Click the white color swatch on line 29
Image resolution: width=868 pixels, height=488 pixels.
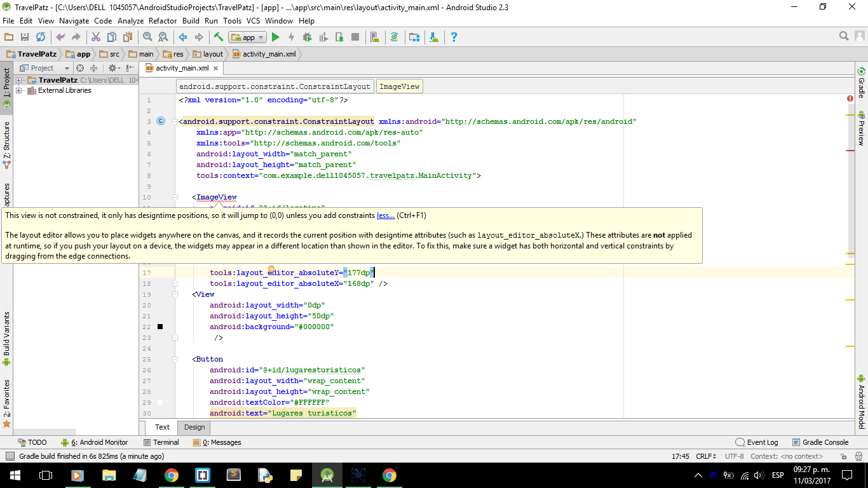pyautogui.click(x=160, y=402)
